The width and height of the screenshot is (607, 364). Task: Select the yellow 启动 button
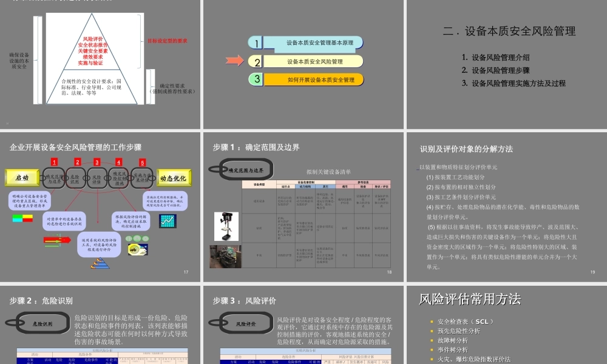tap(22, 178)
